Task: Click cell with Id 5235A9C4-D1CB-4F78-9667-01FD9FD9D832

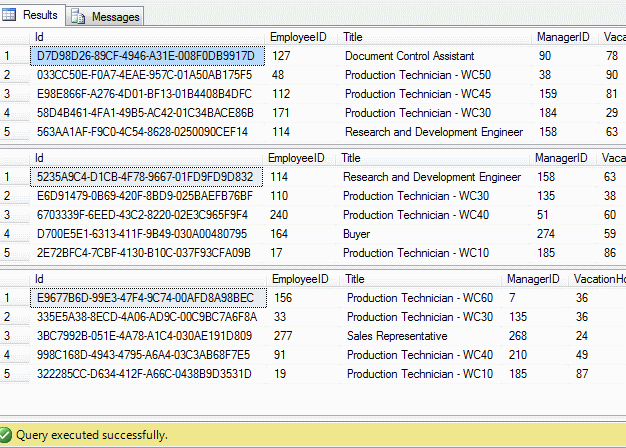Action: (145, 177)
